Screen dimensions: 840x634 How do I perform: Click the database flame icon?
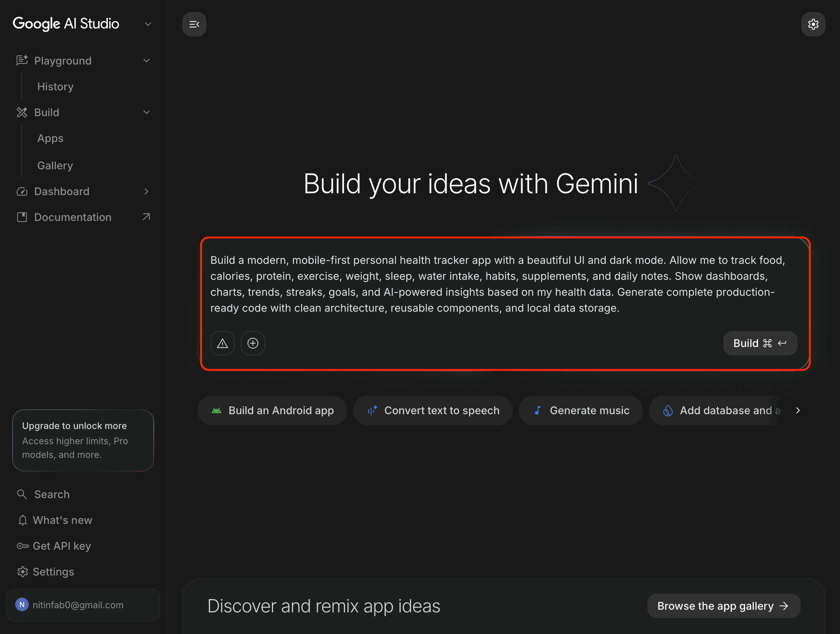coord(668,410)
